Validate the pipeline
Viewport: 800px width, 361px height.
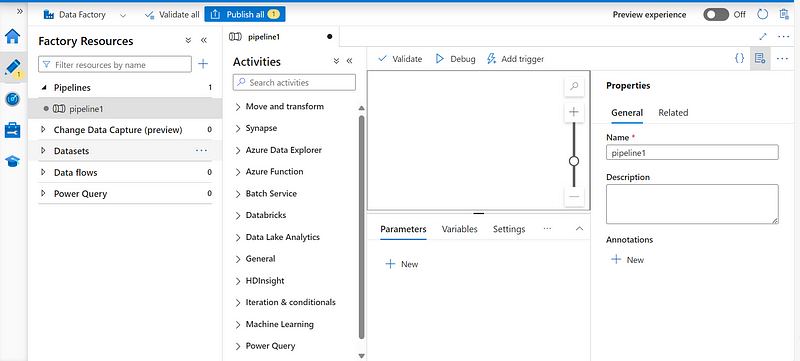[400, 59]
